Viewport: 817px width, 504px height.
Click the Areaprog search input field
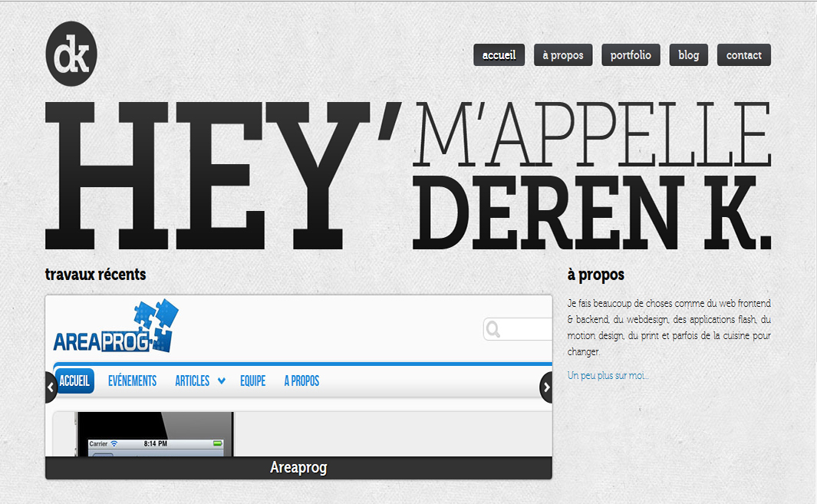click(x=518, y=329)
